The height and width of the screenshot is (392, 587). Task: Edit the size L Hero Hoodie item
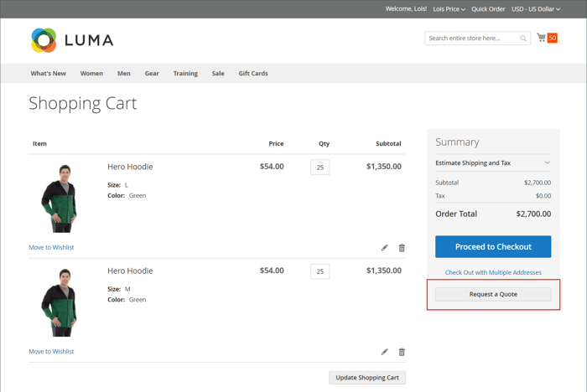click(384, 248)
